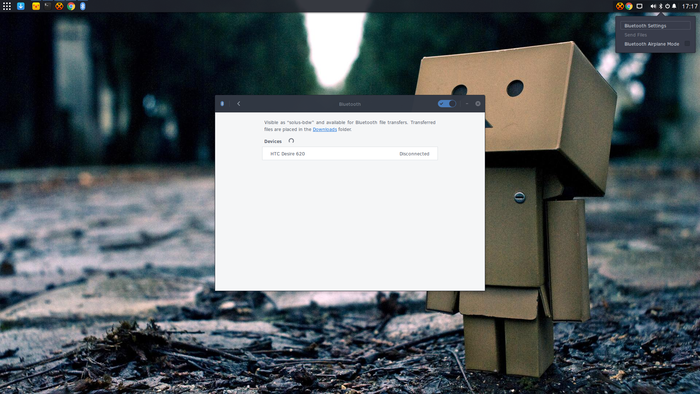
Task: Choose Send Files from the Bluetooth menu
Action: (636, 35)
